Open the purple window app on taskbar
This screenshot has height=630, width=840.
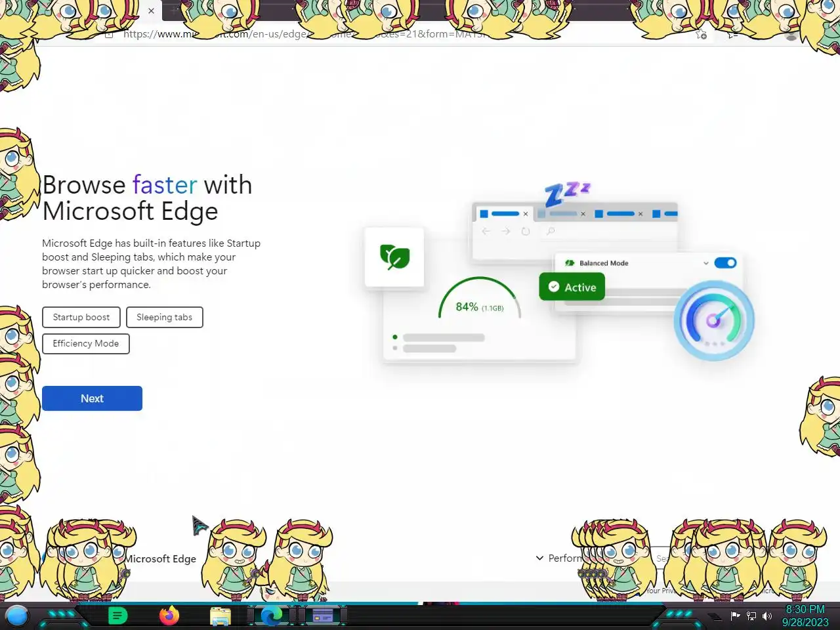pos(322,616)
